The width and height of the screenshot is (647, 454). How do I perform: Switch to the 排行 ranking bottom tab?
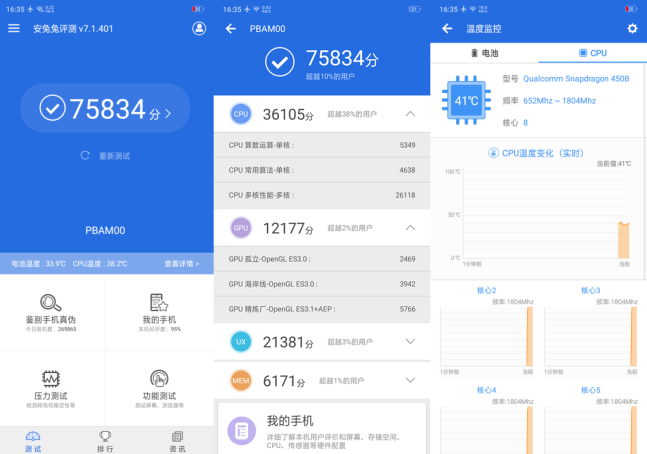point(105,441)
